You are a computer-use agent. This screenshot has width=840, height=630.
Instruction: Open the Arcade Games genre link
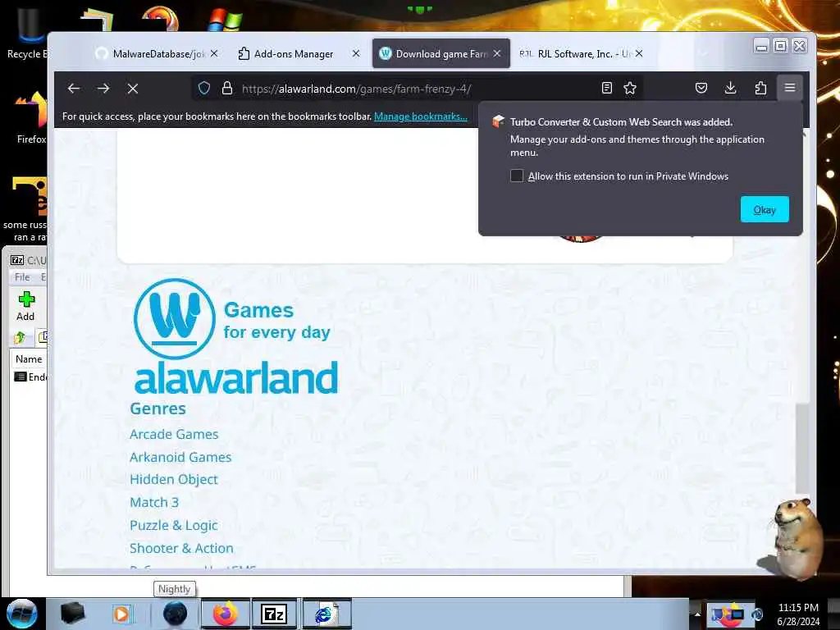click(x=174, y=434)
